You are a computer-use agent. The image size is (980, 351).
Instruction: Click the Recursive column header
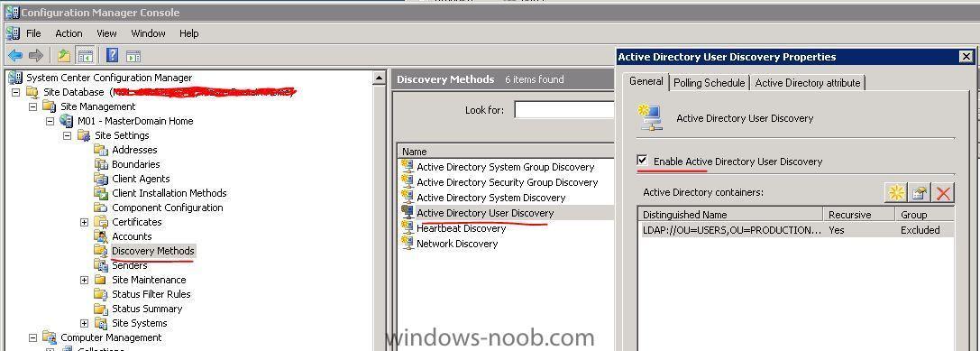tap(859, 215)
